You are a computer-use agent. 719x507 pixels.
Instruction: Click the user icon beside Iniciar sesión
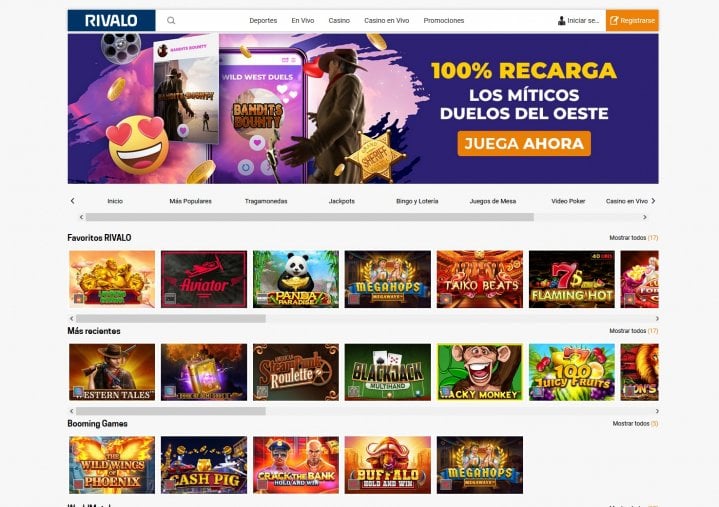click(x=561, y=21)
